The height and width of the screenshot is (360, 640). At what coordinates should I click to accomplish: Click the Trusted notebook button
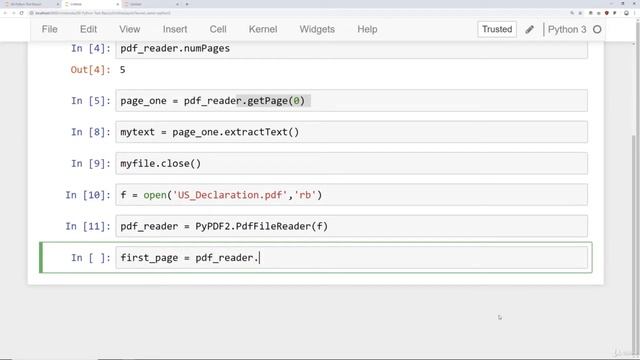click(x=497, y=29)
